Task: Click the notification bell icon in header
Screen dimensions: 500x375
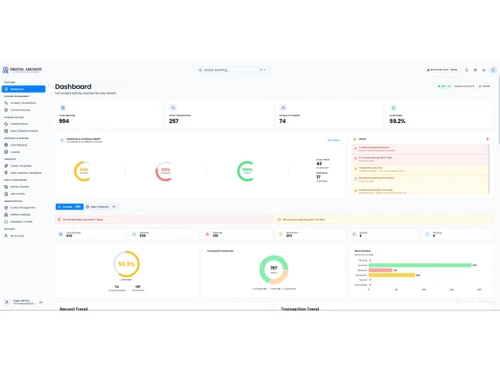Action: point(467,70)
